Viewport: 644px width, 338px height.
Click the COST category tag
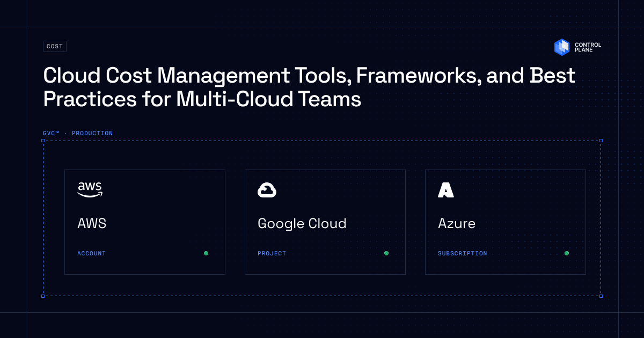click(55, 47)
